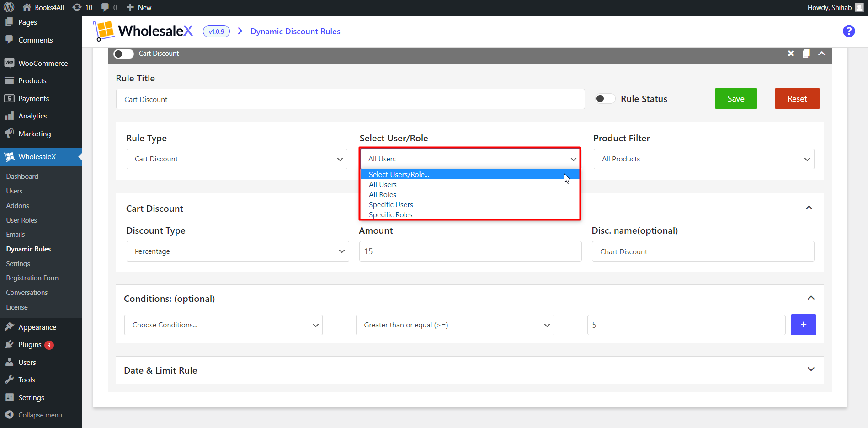The image size is (868, 428).
Task: Open the Greater than or equal dropdown
Action: (455, 325)
